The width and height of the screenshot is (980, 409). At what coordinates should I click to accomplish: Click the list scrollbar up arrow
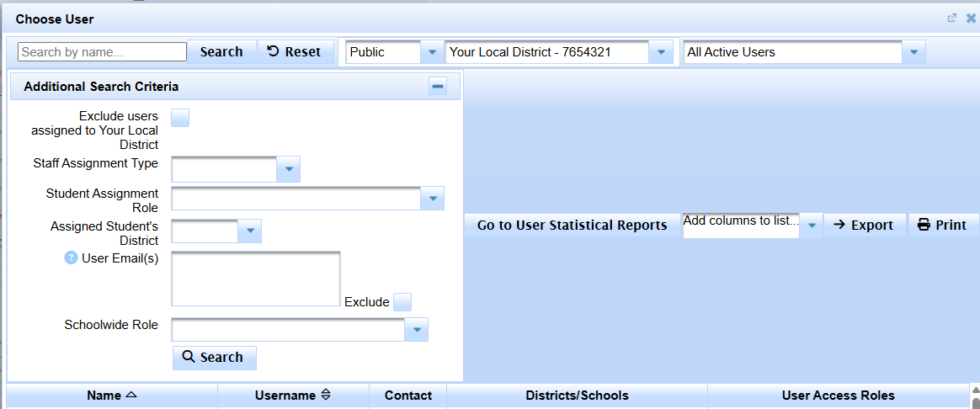coord(975,390)
